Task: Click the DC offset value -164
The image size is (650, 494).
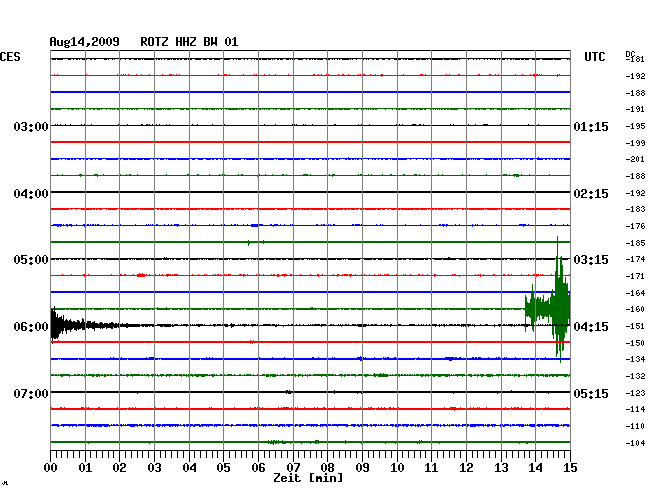Action: 635,293
